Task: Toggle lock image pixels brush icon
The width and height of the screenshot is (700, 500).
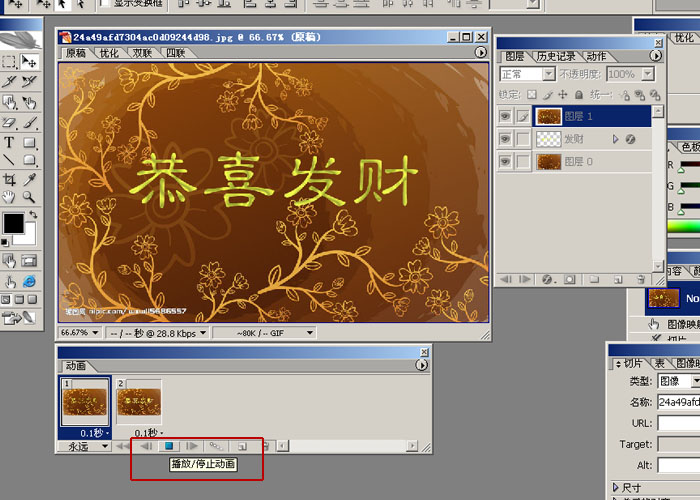Action: 547,95
